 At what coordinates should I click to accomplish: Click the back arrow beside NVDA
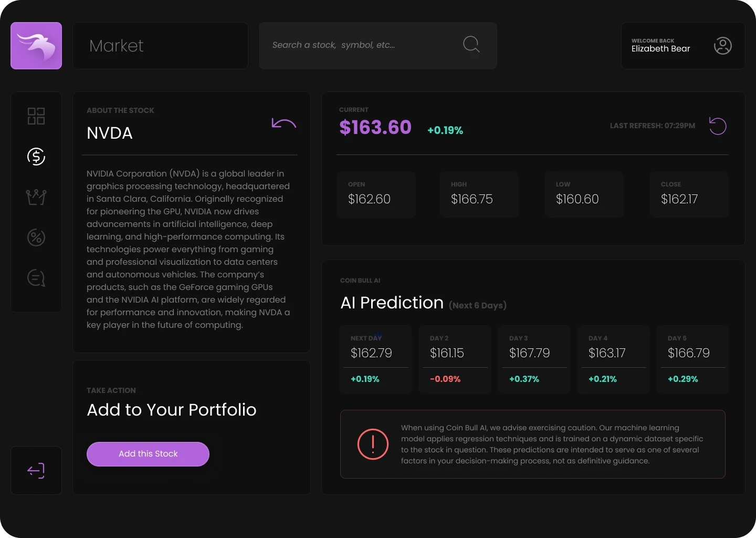[284, 124]
